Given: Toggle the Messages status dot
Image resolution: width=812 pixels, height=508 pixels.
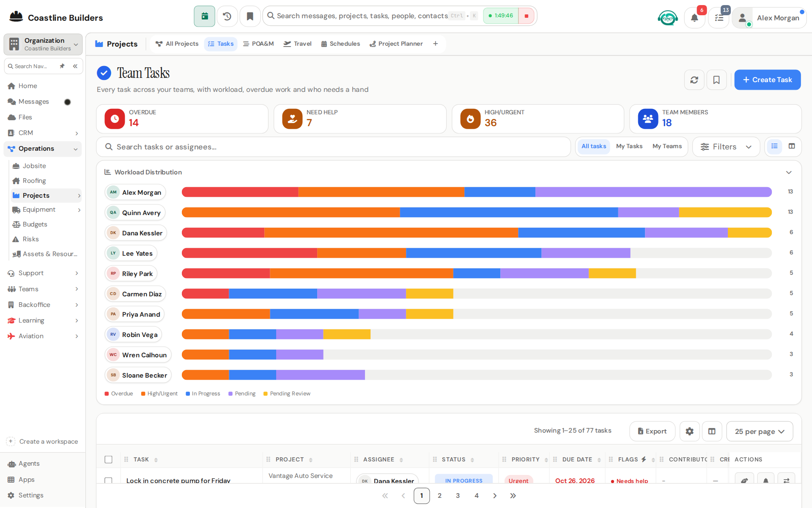Looking at the screenshot, I should [67, 102].
